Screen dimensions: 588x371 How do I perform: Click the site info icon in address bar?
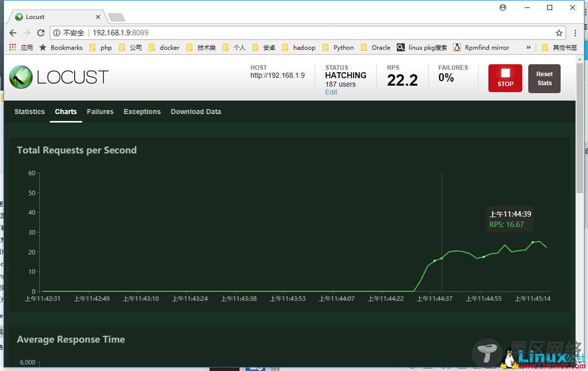coord(57,33)
